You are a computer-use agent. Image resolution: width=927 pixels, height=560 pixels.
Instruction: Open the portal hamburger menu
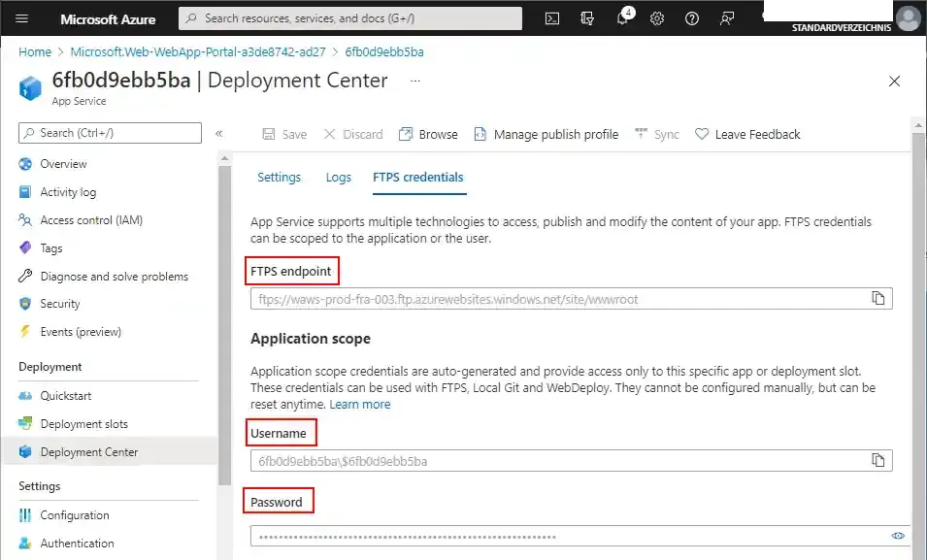point(21,17)
